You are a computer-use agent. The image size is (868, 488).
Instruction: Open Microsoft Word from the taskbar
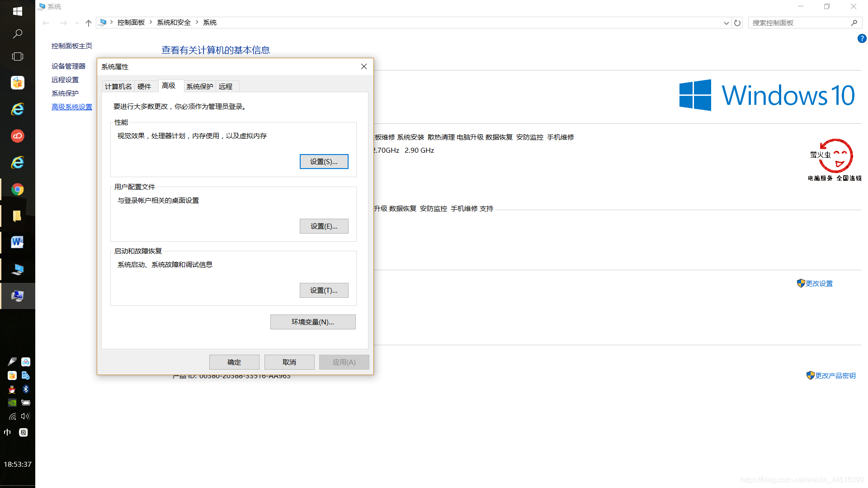click(18, 242)
